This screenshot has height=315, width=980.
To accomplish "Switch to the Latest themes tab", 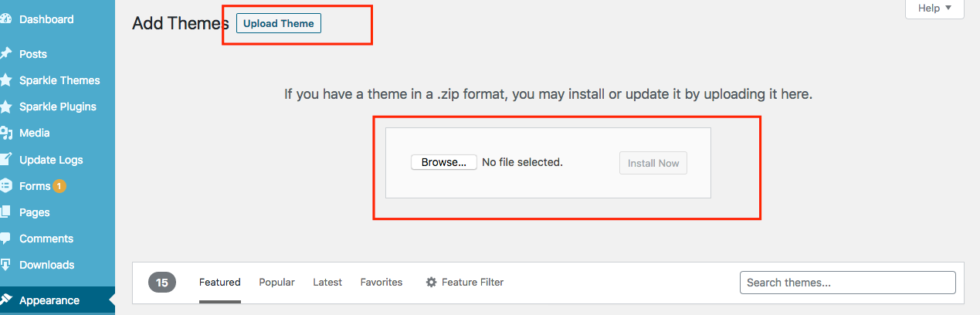I will click(327, 283).
